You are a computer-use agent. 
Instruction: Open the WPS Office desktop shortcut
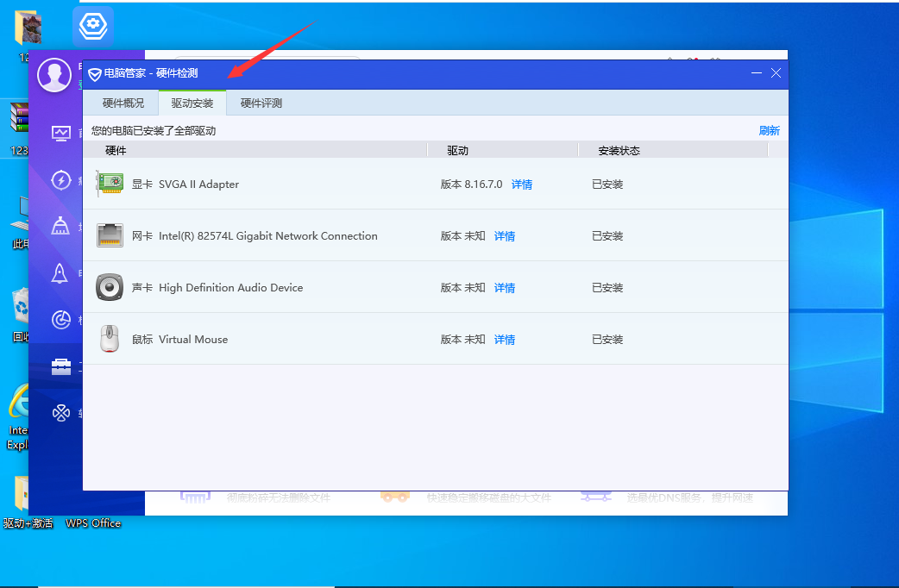pyautogui.click(x=93, y=500)
